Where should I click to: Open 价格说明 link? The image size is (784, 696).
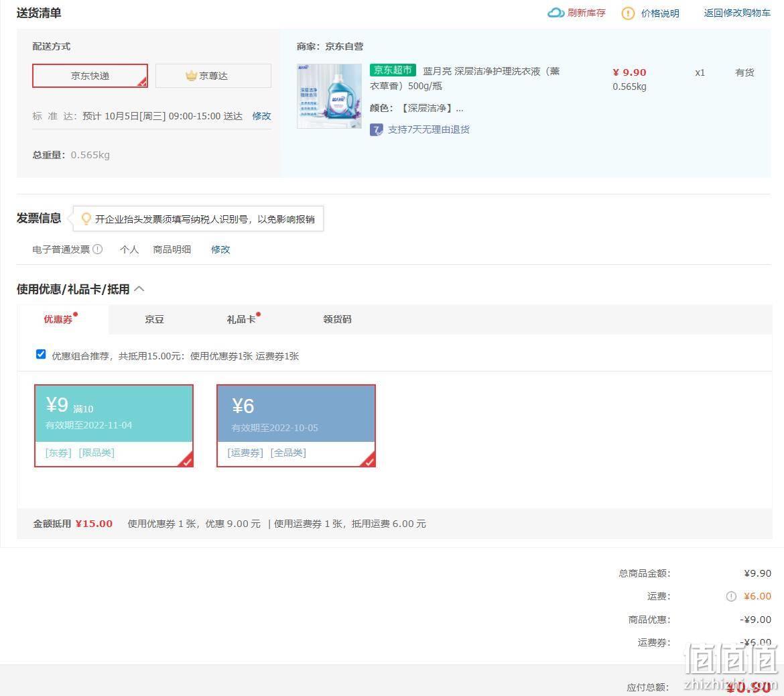point(660,13)
